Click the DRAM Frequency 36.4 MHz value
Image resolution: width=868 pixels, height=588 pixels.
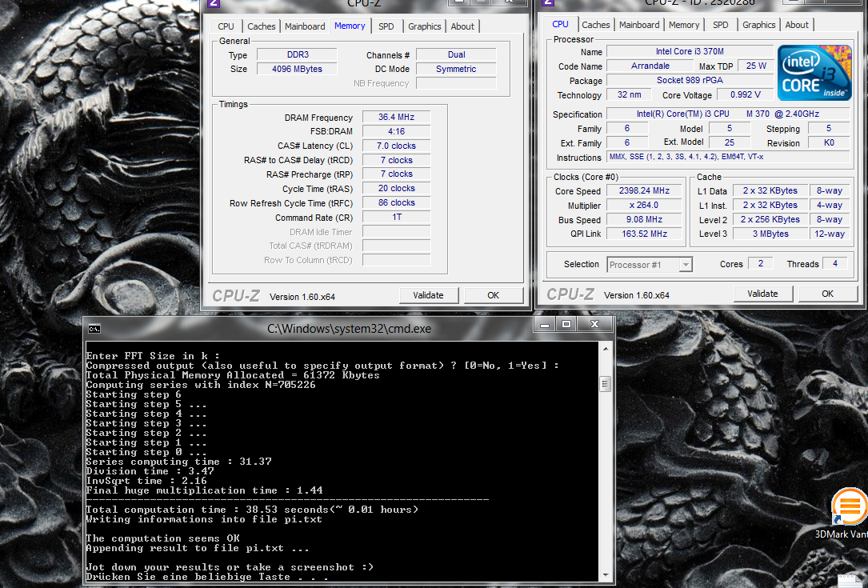click(x=396, y=117)
